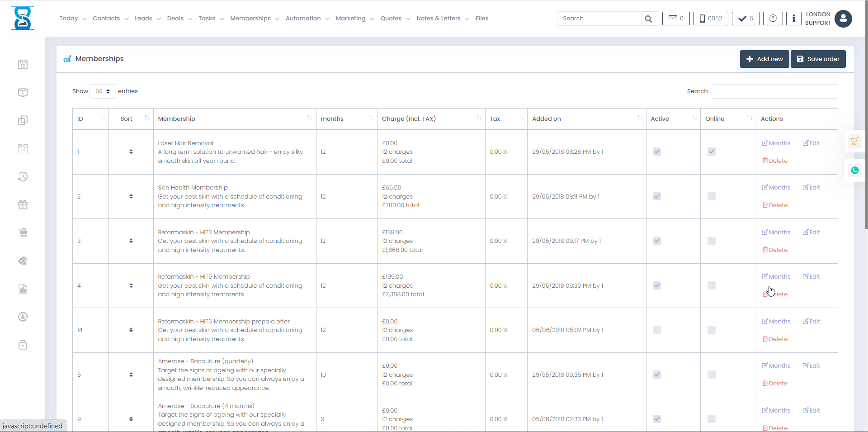The height and width of the screenshot is (432, 868).
Task: Delete the Reformaskin HIT3 Membership row
Action: pos(775,250)
